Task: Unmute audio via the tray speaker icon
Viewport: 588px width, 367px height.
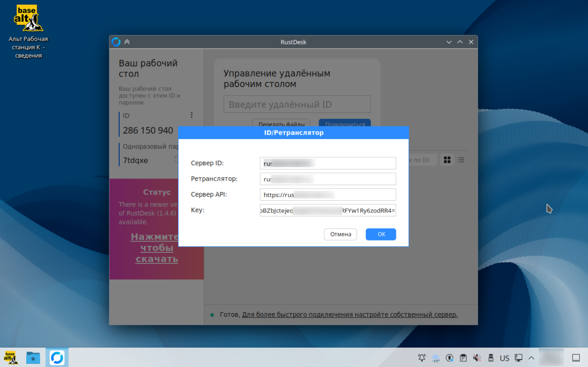Action: point(477,358)
